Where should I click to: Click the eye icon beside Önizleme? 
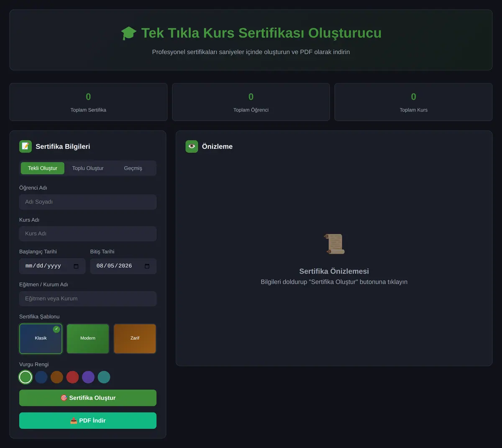192,146
